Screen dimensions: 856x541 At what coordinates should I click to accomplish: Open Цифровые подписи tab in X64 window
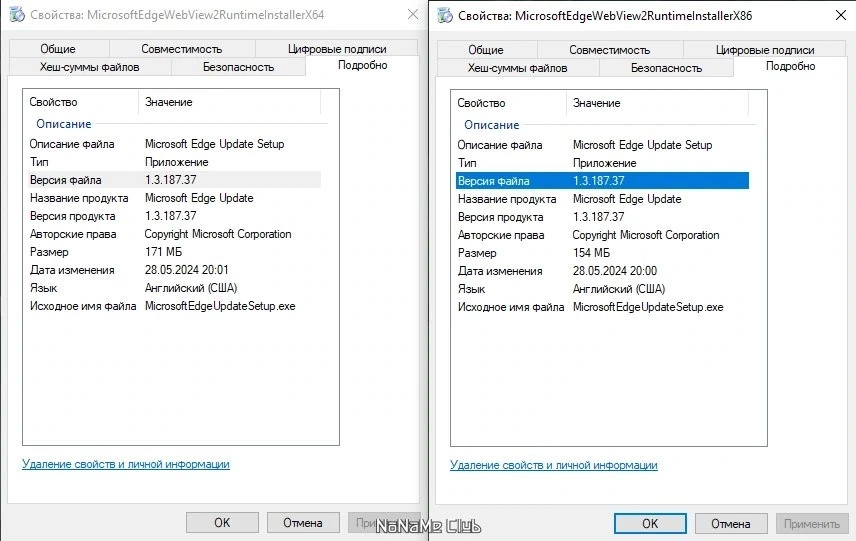[x=337, y=49]
